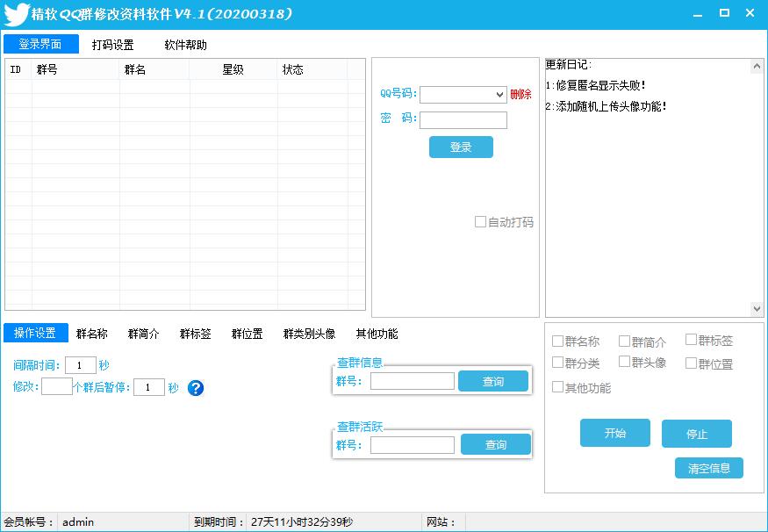Click the 网站 status bar label
Screen dimensions: 768x532
[441, 522]
